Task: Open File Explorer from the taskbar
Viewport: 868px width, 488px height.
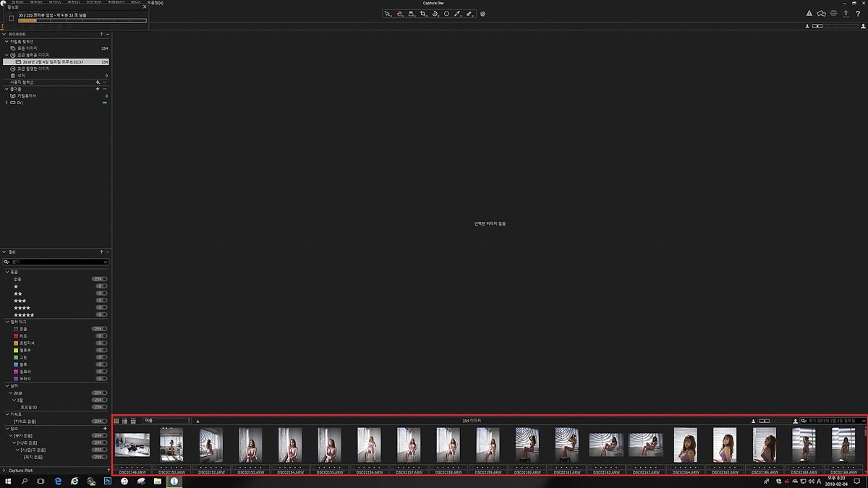Action: (x=157, y=481)
